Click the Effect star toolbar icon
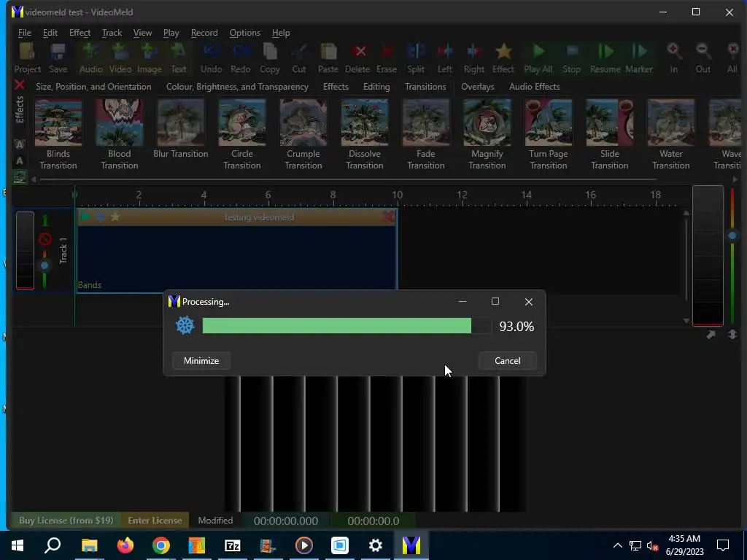Image resolution: width=747 pixels, height=560 pixels. coord(503,58)
